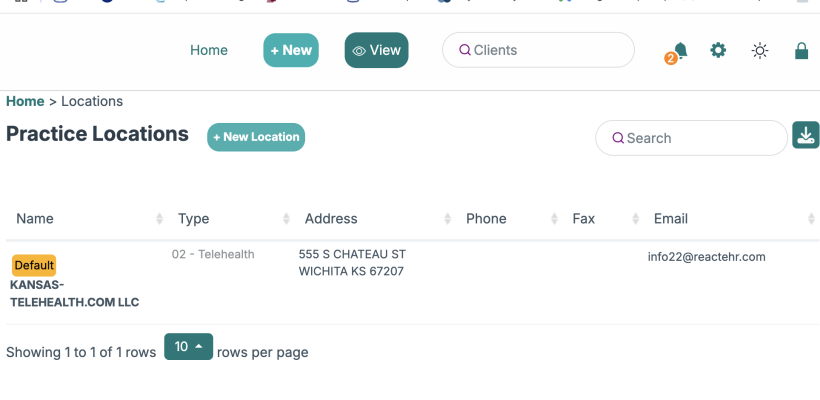This screenshot has height=400, width=820.
Task: Open the rows per page dropdown
Action: click(188, 347)
